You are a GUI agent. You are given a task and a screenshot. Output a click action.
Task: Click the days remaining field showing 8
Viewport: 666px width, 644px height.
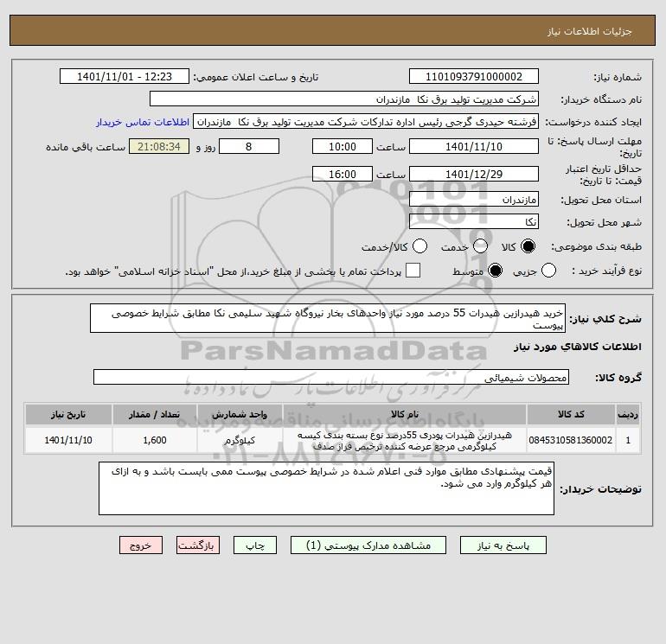coord(249,146)
